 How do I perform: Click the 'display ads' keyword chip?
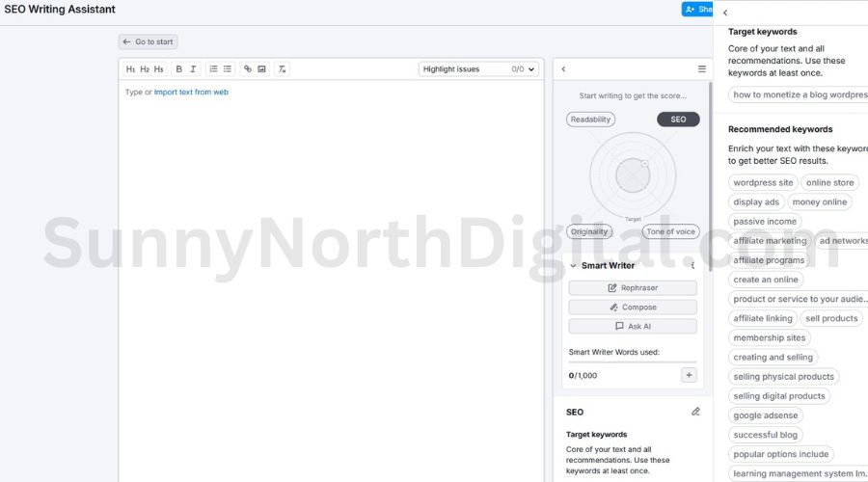coord(756,202)
